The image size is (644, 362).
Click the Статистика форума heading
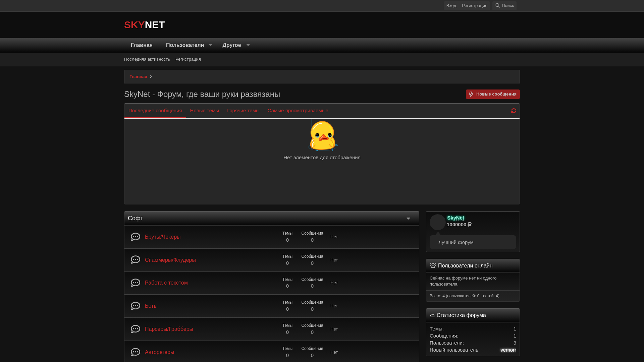coord(461,315)
